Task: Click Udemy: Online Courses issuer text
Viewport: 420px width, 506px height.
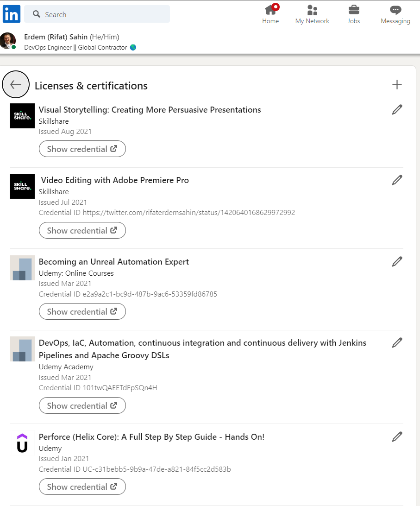Action: (76, 273)
